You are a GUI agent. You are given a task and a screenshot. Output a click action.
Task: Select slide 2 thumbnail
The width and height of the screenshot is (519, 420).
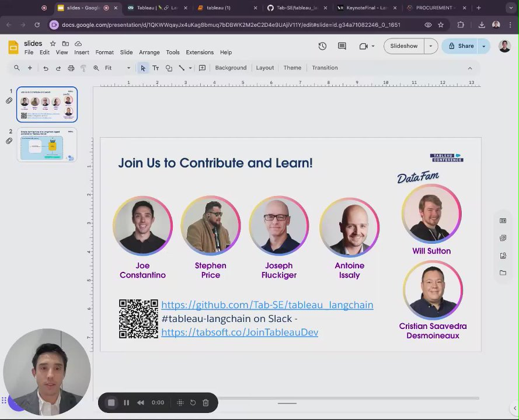pyautogui.click(x=47, y=145)
